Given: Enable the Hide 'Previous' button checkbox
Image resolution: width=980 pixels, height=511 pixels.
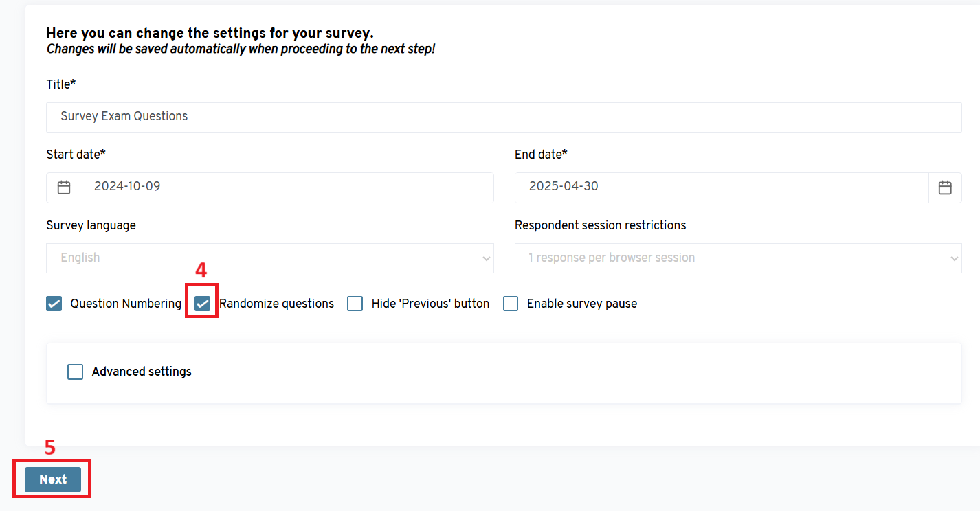Looking at the screenshot, I should (355, 304).
